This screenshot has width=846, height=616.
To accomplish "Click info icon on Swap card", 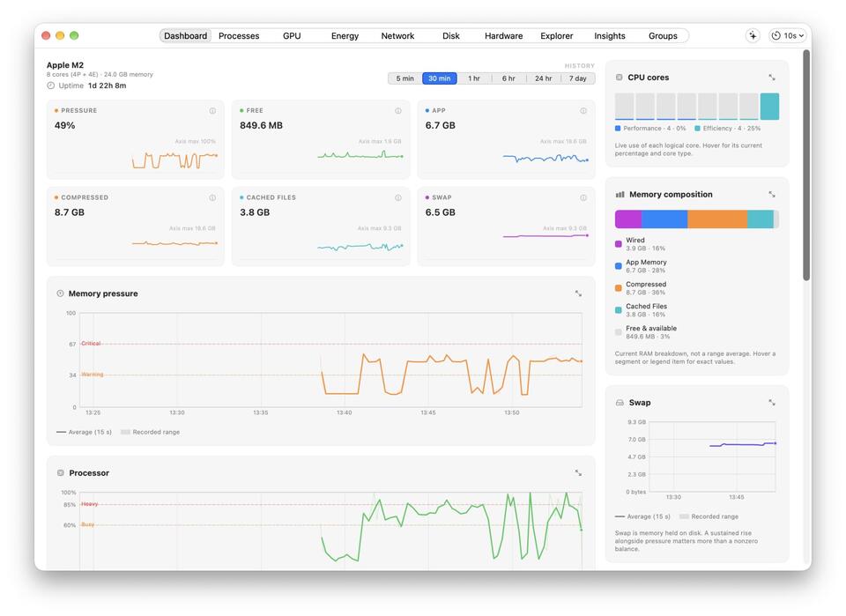I will pos(583,198).
